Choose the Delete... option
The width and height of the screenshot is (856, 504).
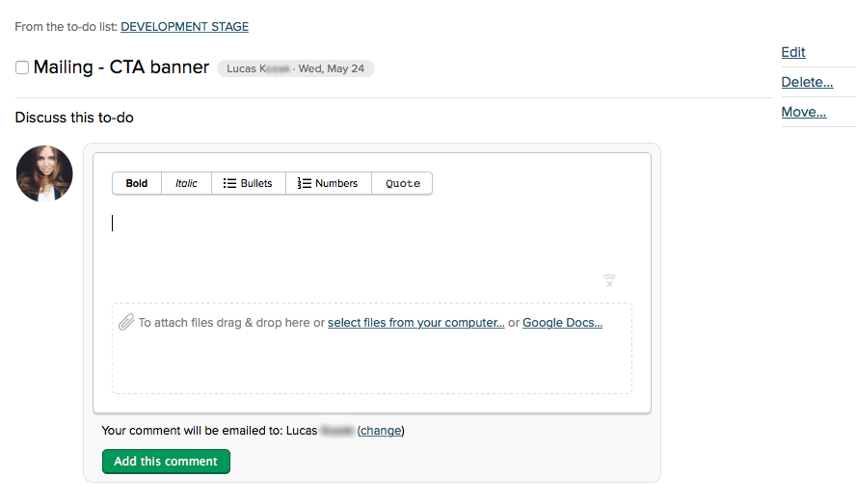pyautogui.click(x=807, y=82)
